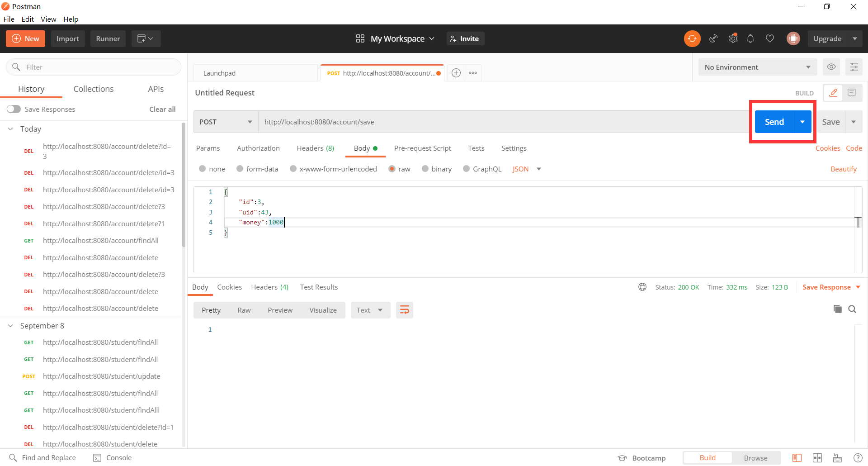Select the form-data body type

[x=240, y=169]
